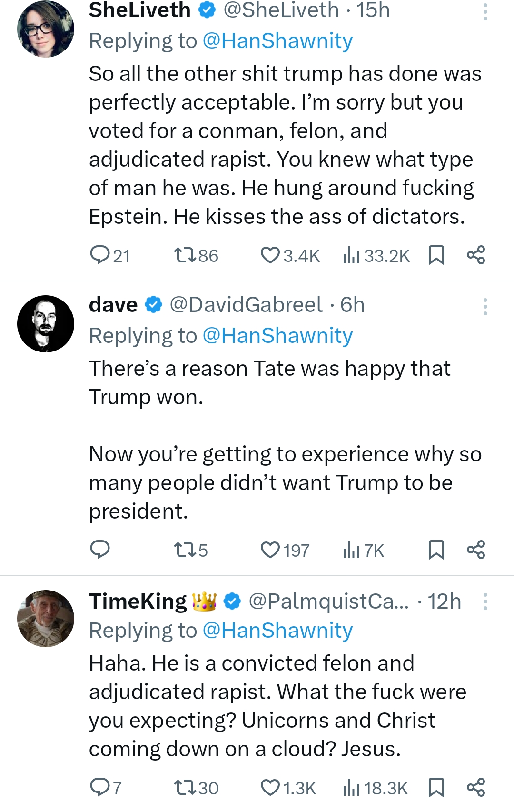Image resolution: width=514 pixels, height=812 pixels.
Task: Bookmark dave's tweet
Action: coord(436,550)
